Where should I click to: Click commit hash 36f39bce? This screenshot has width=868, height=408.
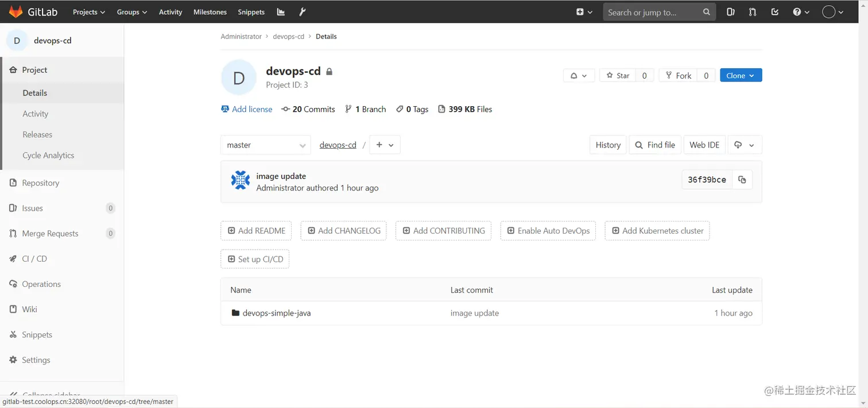point(707,180)
